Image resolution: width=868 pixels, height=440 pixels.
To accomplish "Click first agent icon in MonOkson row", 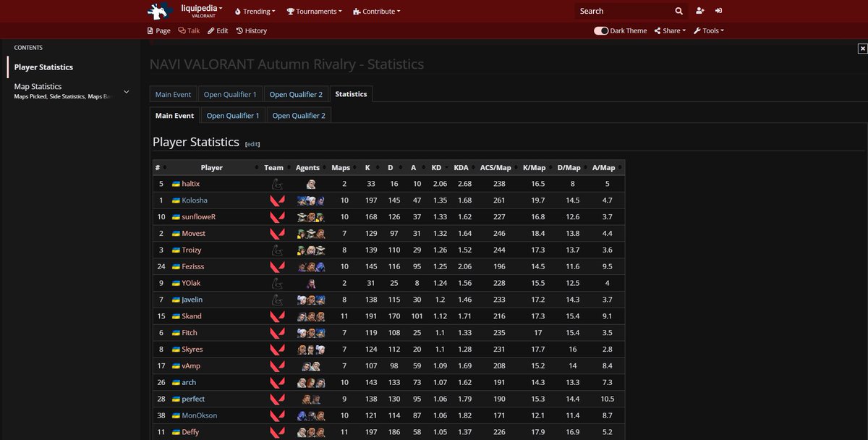I will (302, 415).
